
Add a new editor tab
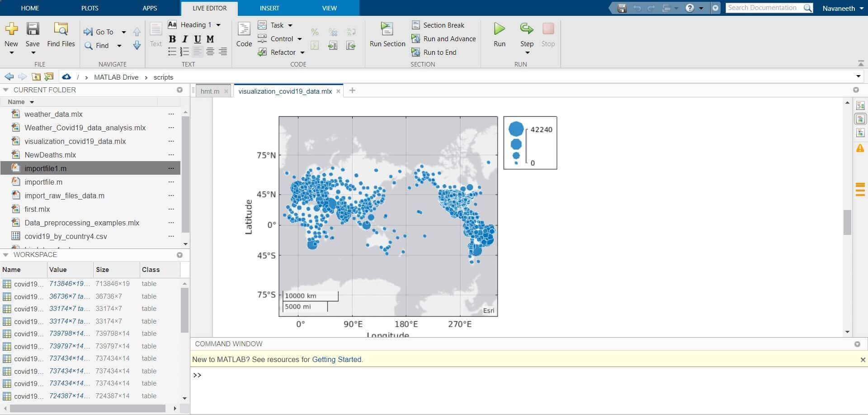click(352, 91)
